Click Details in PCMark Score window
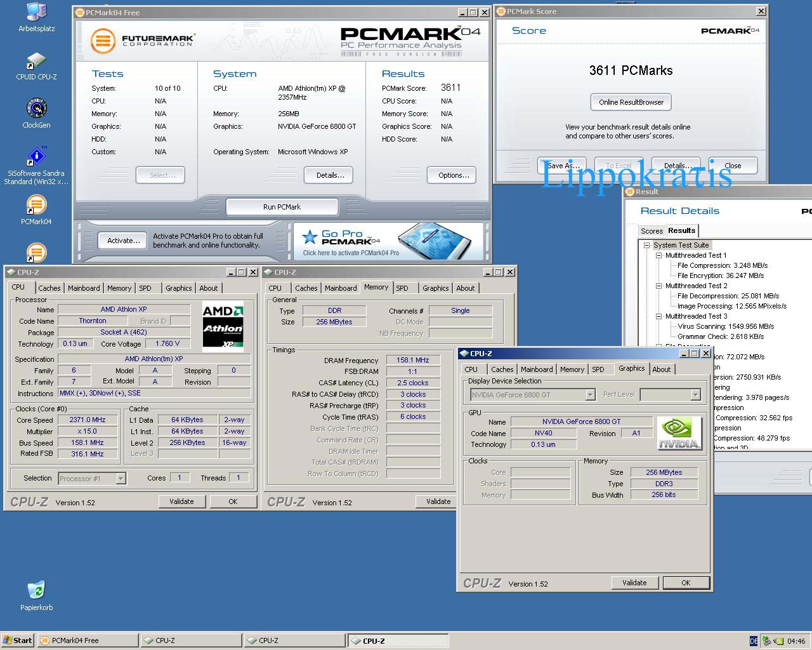The image size is (812, 650). [677, 166]
